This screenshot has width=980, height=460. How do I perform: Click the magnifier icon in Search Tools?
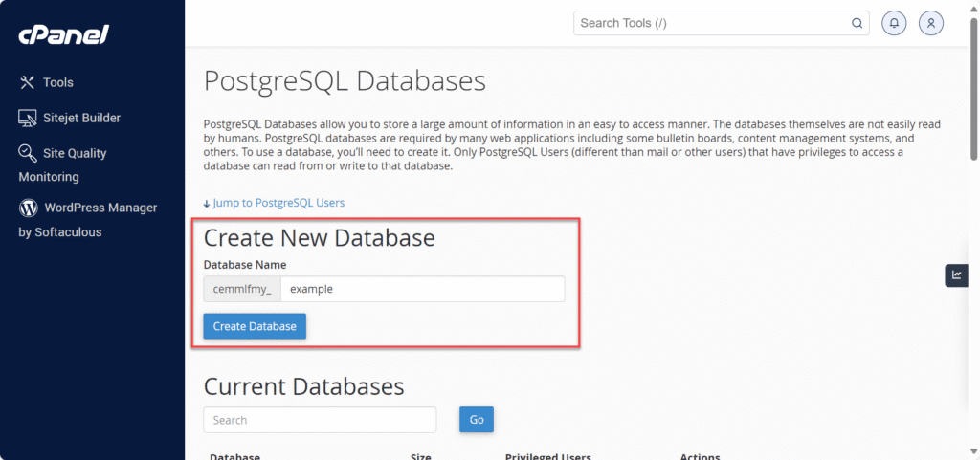point(857,23)
